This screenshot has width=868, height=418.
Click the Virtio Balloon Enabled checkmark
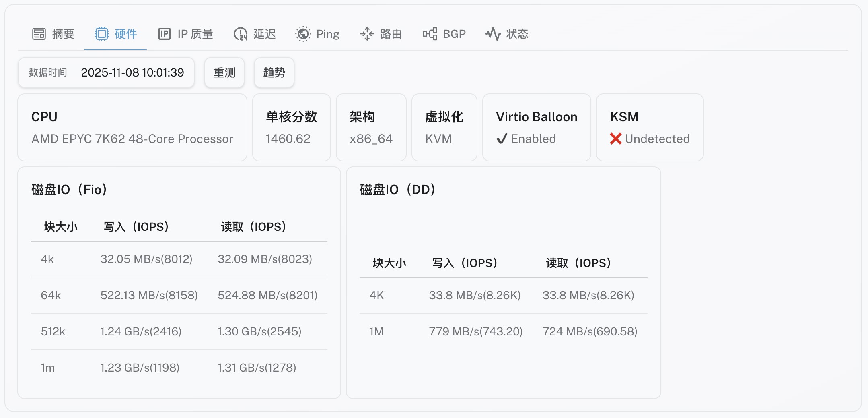pyautogui.click(x=502, y=139)
